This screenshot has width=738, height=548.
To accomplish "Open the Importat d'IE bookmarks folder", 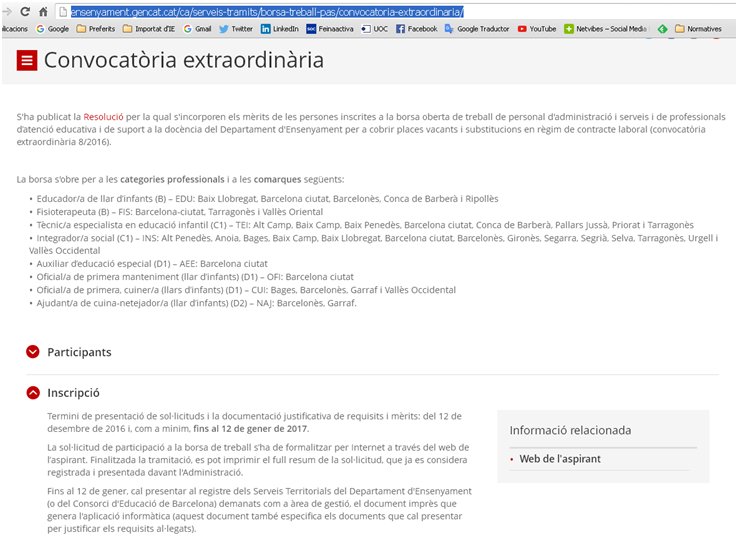I will point(149,29).
